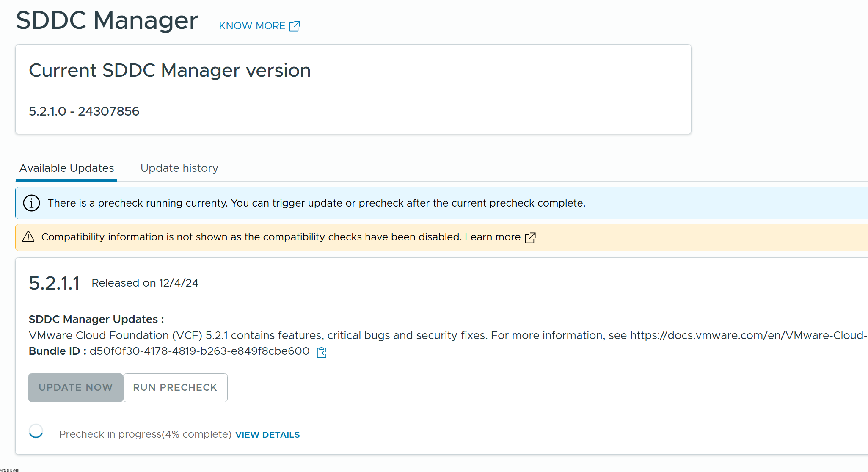Click the SDDC Manager Updates label
The image size is (868, 472).
click(96, 319)
